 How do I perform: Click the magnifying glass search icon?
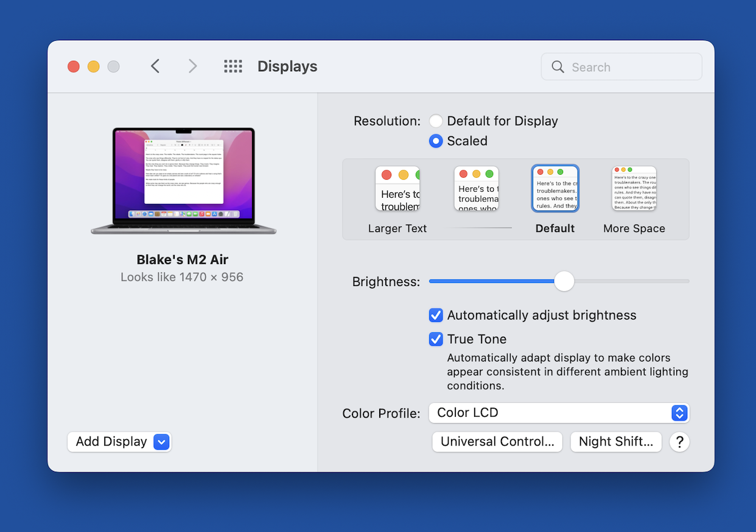click(x=558, y=67)
